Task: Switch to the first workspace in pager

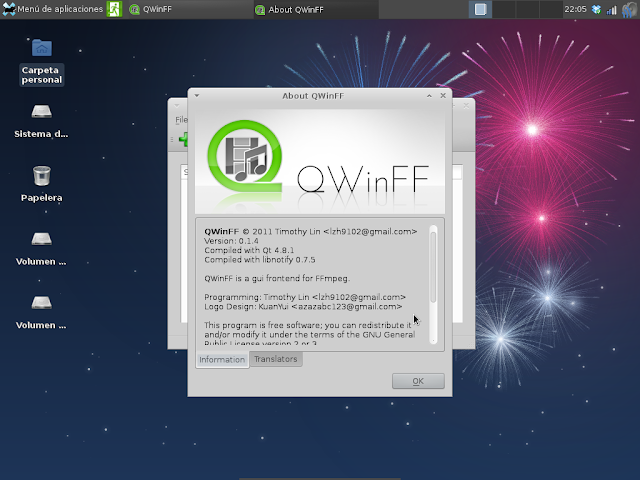Action: click(x=480, y=9)
